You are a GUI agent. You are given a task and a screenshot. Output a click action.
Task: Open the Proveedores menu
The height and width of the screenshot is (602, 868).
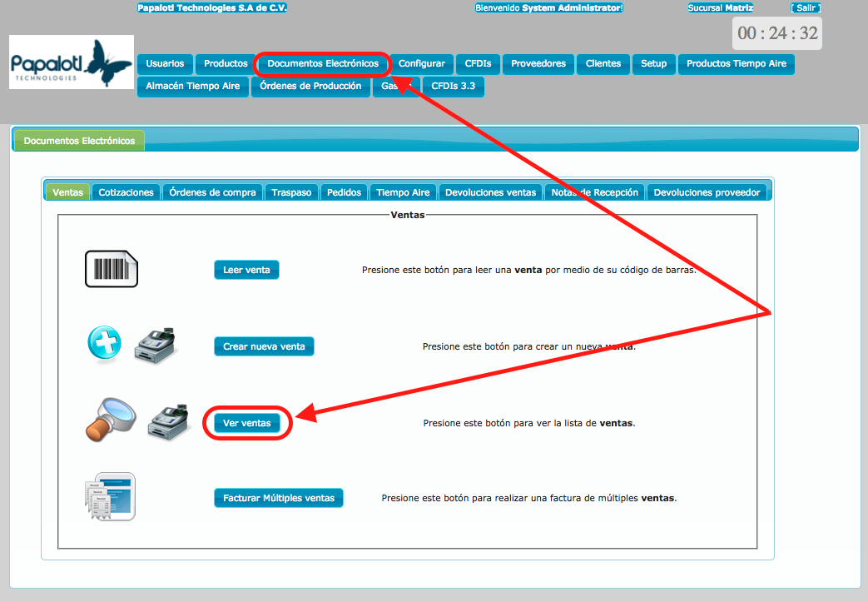tap(538, 63)
